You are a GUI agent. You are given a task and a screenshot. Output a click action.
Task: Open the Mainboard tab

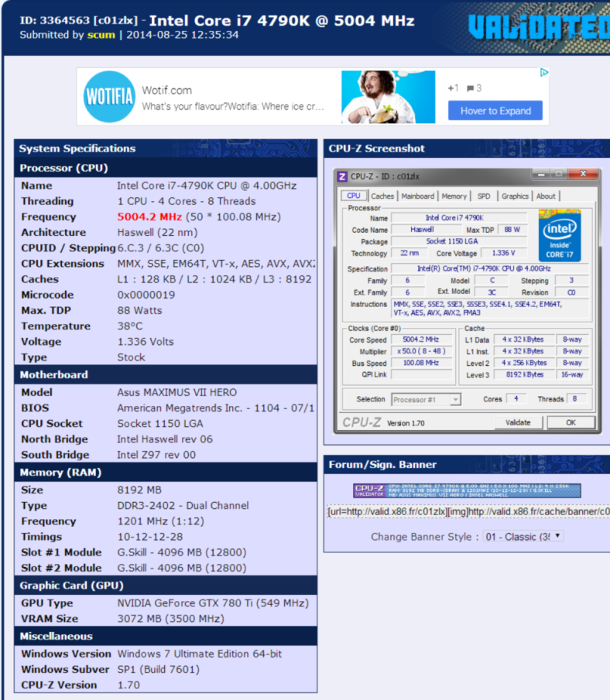click(417, 196)
